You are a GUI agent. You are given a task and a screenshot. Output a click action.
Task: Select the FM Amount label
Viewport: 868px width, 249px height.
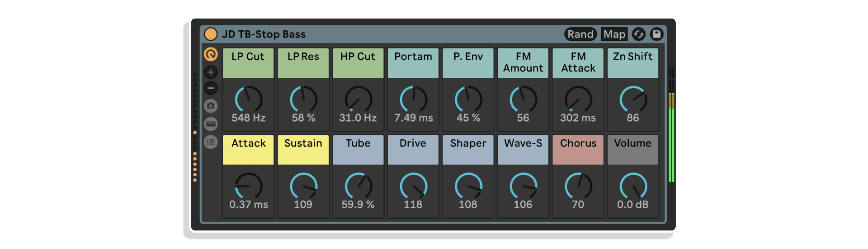[523, 63]
